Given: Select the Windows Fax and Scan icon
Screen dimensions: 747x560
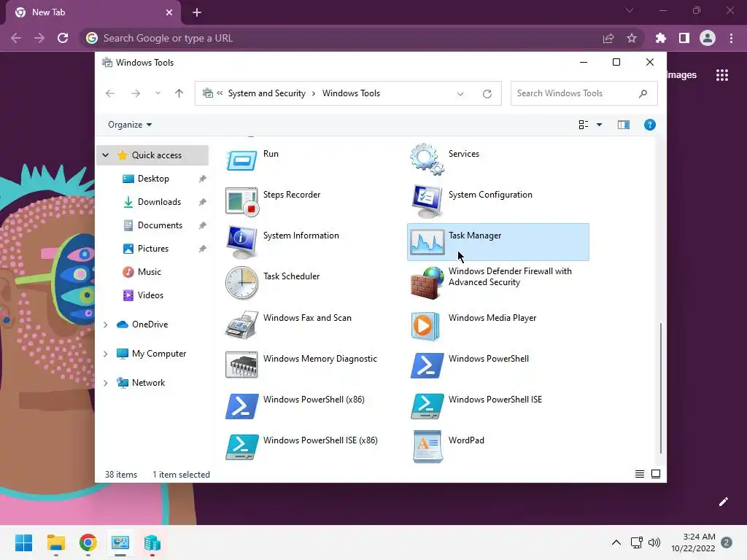Looking at the screenshot, I should point(241,324).
